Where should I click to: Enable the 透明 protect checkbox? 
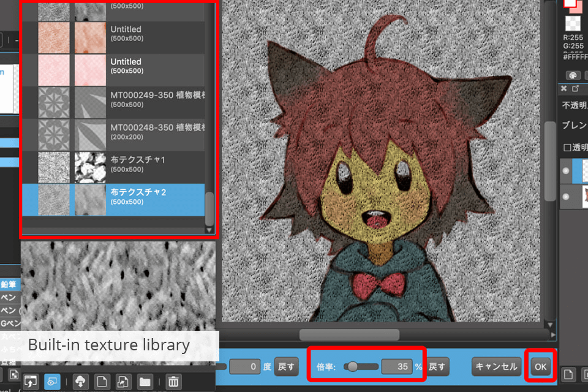pyautogui.click(x=567, y=148)
